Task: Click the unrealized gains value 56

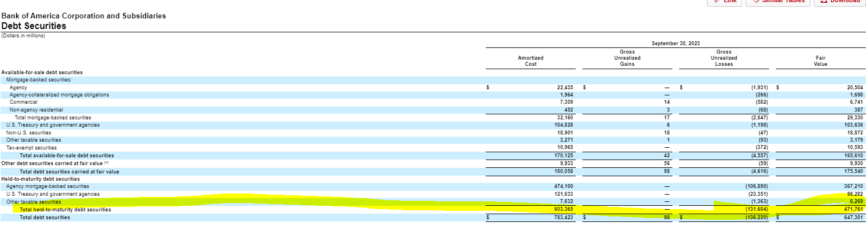Action: click(x=667, y=163)
